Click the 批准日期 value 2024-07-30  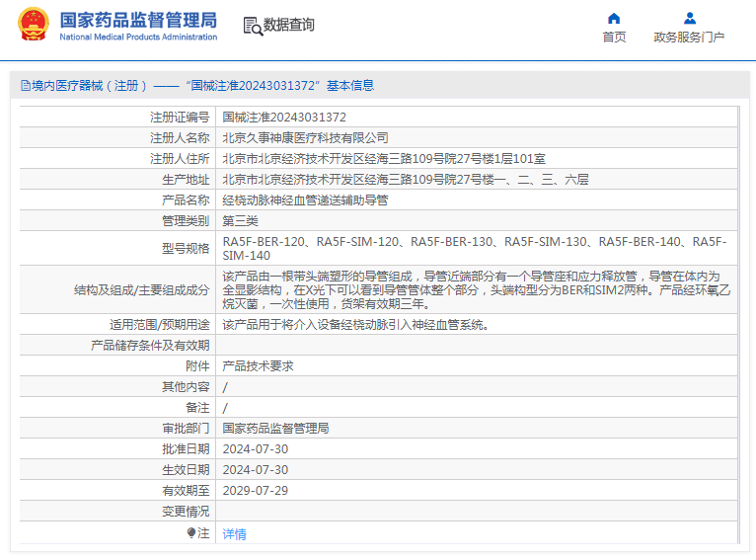255,449
